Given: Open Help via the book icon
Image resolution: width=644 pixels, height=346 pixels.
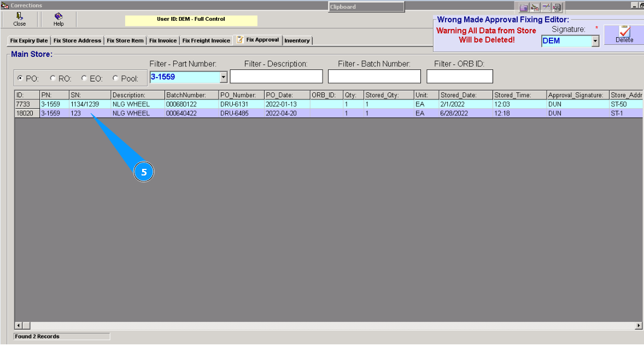Looking at the screenshot, I should 58,16.
